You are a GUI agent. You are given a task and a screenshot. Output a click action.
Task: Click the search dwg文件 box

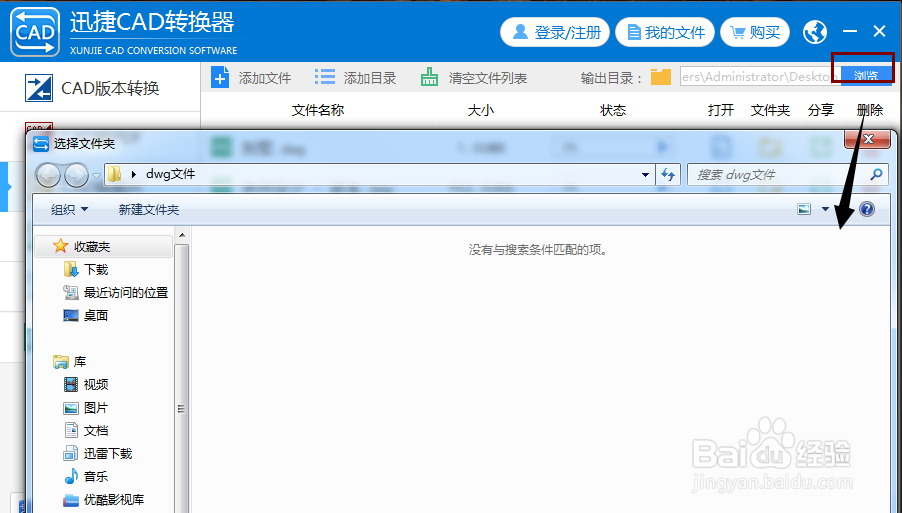point(787,174)
